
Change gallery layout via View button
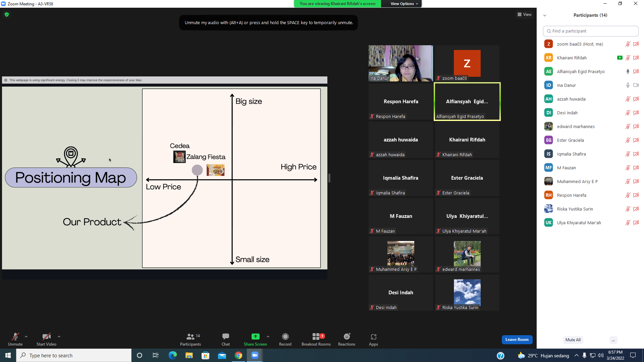525,14
